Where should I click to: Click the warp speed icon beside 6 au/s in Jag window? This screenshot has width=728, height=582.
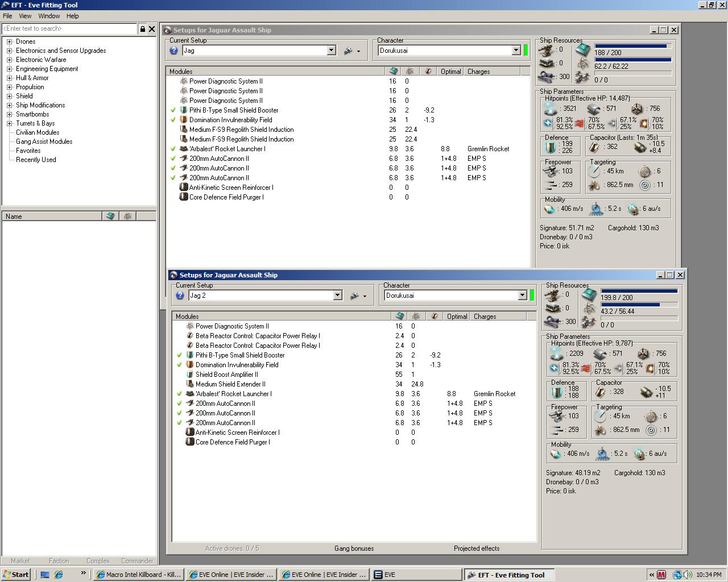point(634,209)
